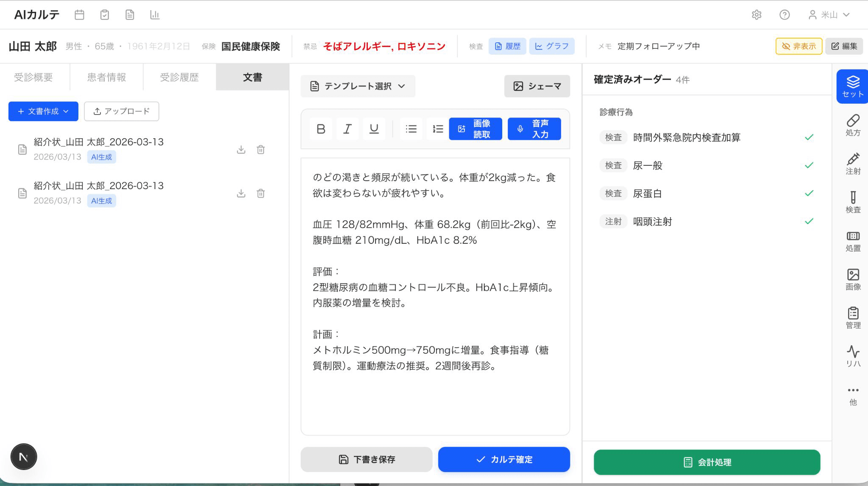
Task: Open the document icon in top navigation
Action: (x=130, y=15)
